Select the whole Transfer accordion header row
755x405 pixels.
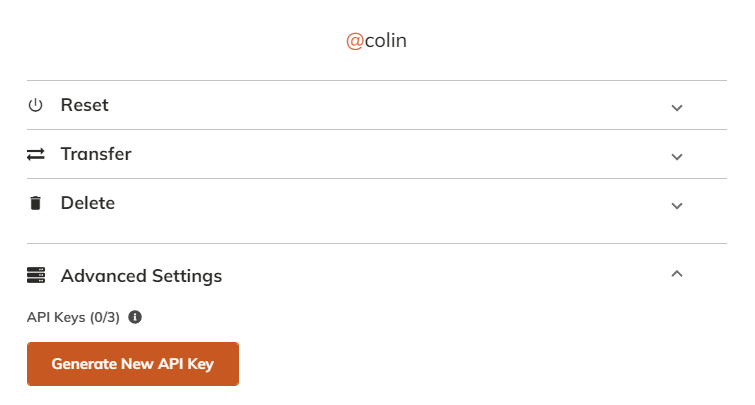pos(377,154)
